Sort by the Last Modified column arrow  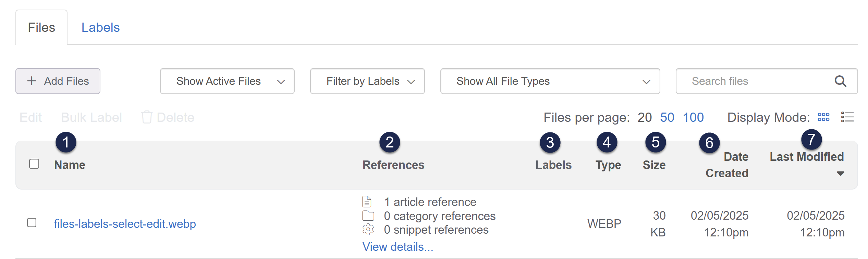pyautogui.click(x=840, y=173)
